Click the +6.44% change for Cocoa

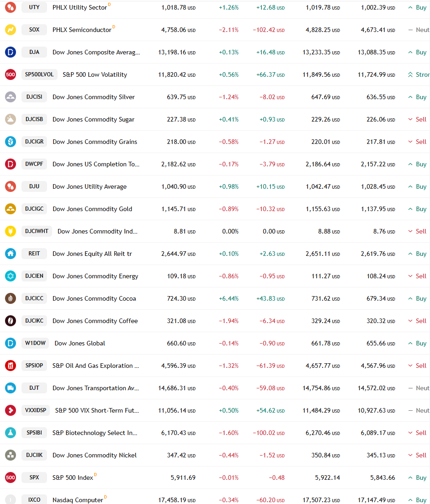pyautogui.click(x=228, y=298)
